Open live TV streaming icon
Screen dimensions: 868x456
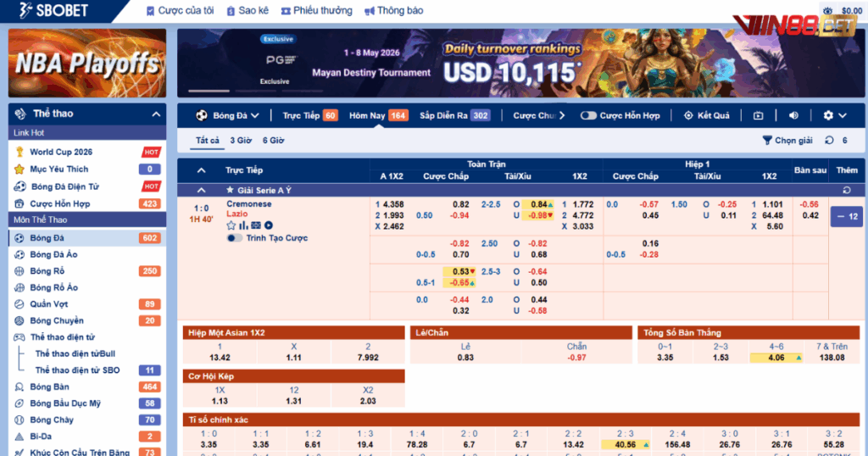759,115
